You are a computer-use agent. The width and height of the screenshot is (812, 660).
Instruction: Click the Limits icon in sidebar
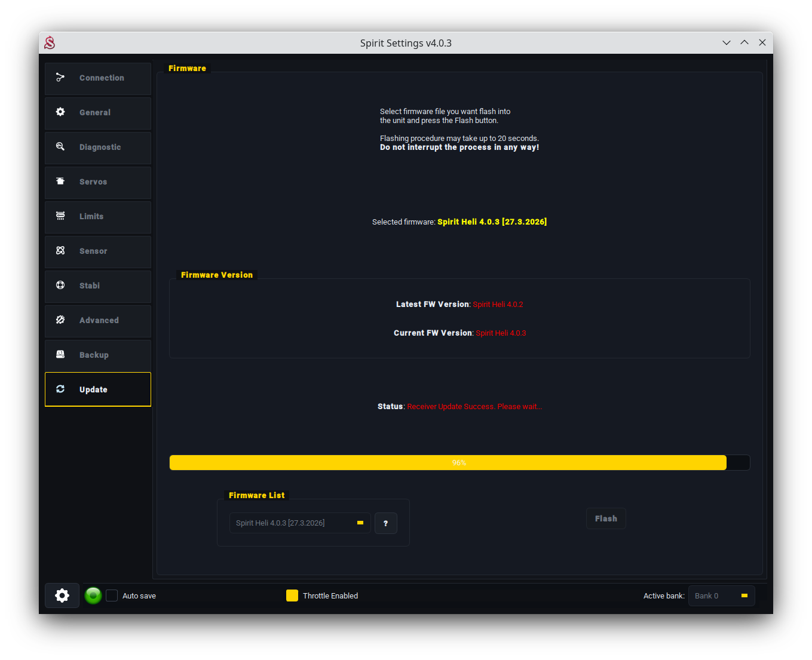pos(60,216)
